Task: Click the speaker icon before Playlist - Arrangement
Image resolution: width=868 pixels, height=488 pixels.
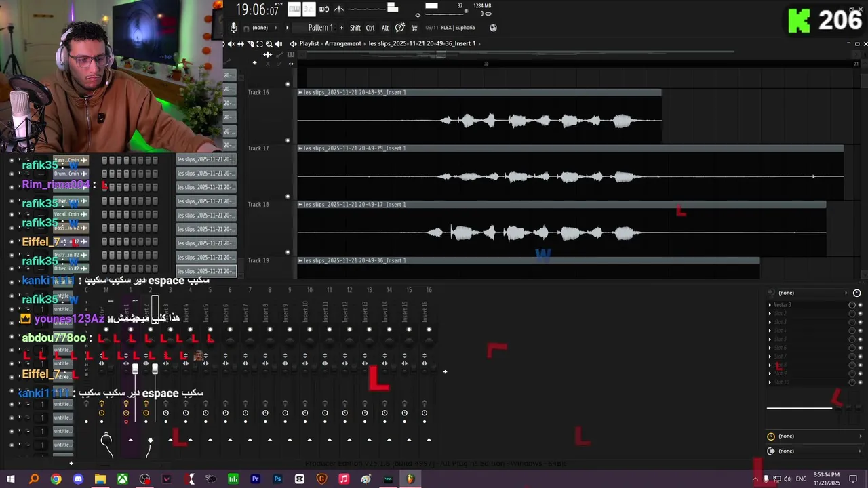Action: pyautogui.click(x=293, y=44)
